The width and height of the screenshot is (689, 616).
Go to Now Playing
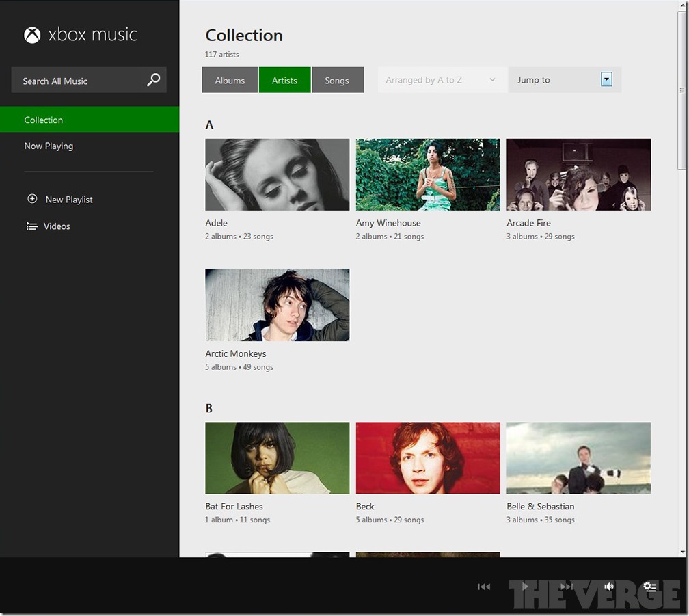click(x=49, y=146)
